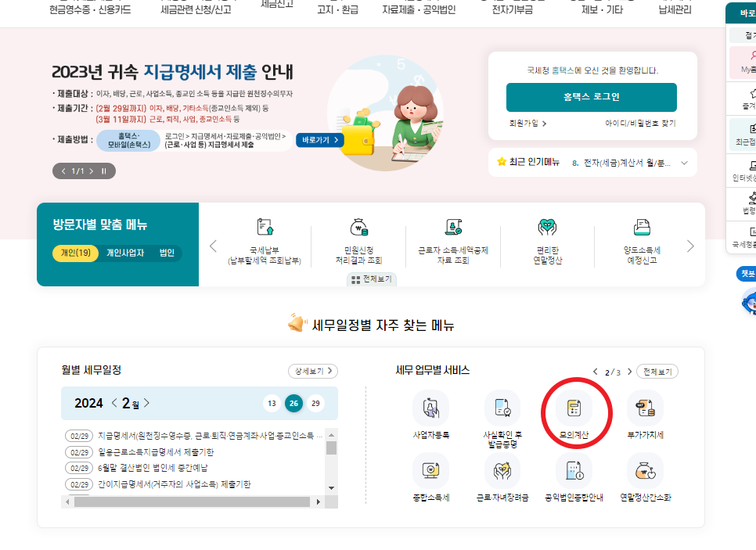The width and height of the screenshot is (756, 550).
Task: Open the 세금관련 신청/신고 top menu
Action: coord(196,9)
